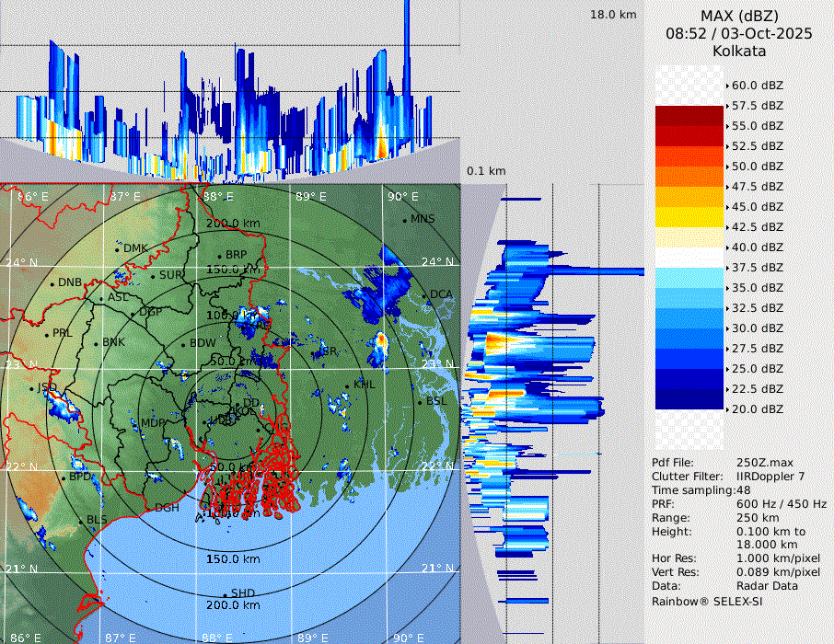Image resolution: width=834 pixels, height=644 pixels.
Task: Pick the orange swatch below 50.0 dBZ label
Action: click(689, 176)
